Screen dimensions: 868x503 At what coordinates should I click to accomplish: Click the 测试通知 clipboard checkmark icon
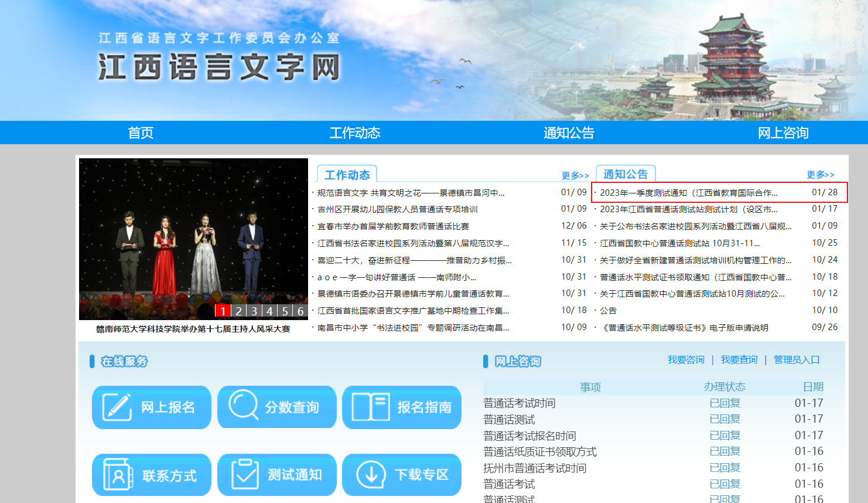pyautogui.click(x=244, y=474)
